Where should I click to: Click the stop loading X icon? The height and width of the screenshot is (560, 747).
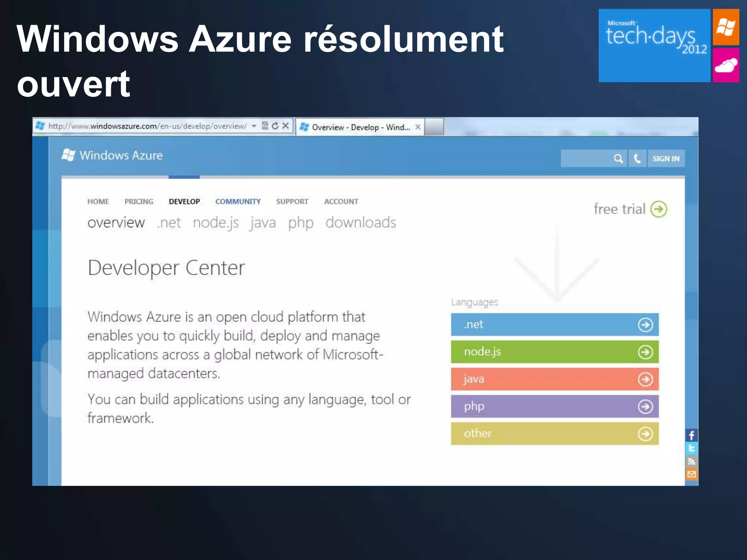(x=286, y=126)
